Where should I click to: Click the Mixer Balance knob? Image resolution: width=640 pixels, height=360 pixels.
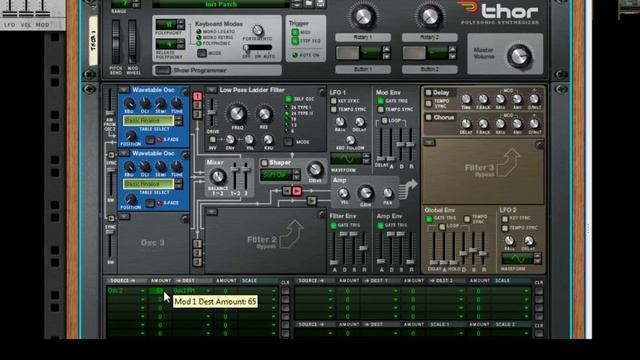217,177
